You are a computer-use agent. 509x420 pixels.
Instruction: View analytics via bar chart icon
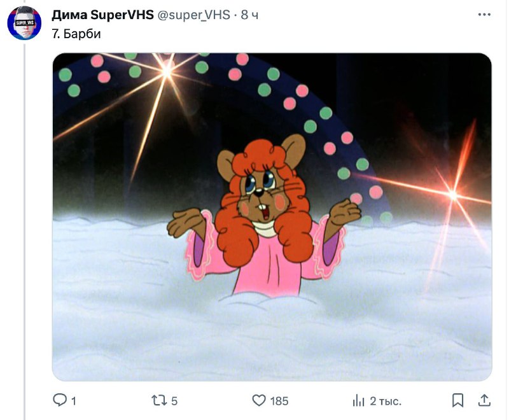359,401
